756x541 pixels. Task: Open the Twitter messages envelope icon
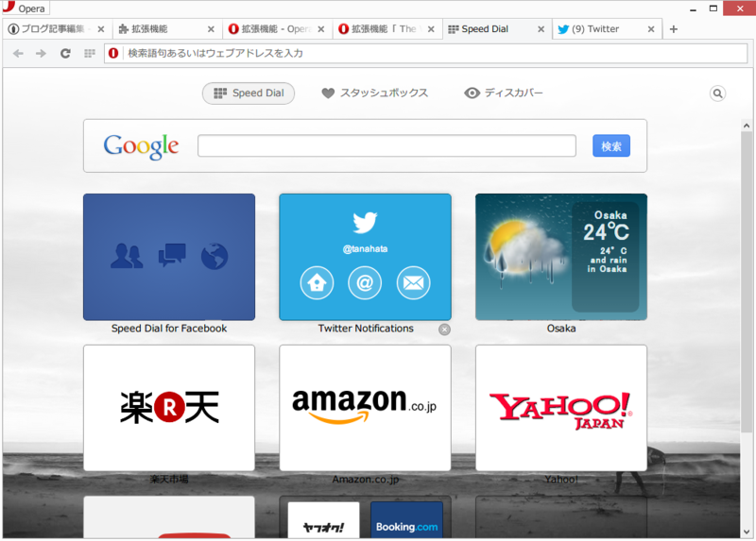(x=413, y=283)
